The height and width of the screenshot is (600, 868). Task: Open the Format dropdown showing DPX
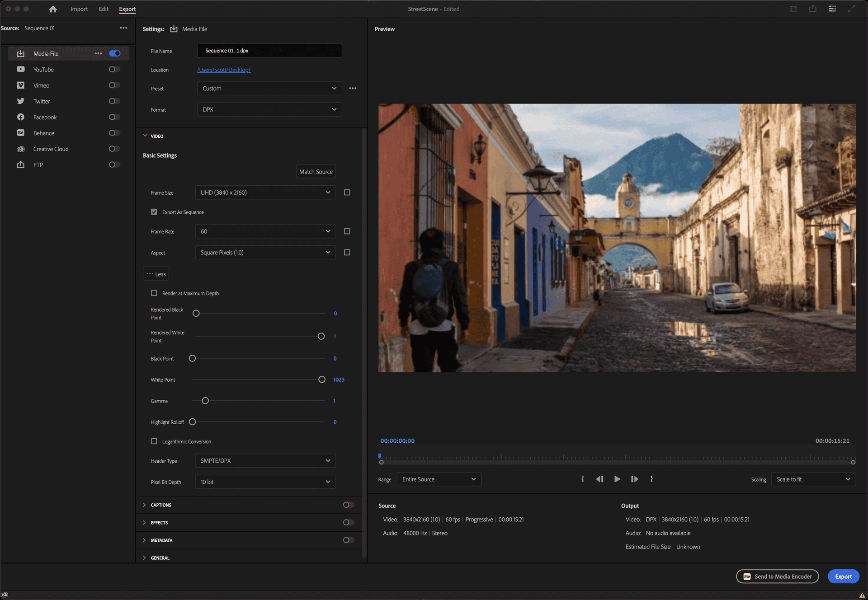pyautogui.click(x=269, y=110)
